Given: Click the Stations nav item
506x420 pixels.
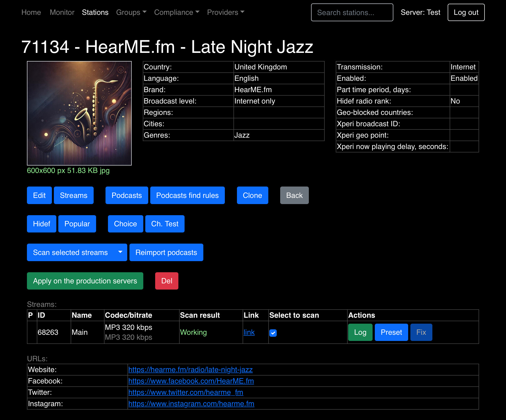Looking at the screenshot, I should coord(95,12).
